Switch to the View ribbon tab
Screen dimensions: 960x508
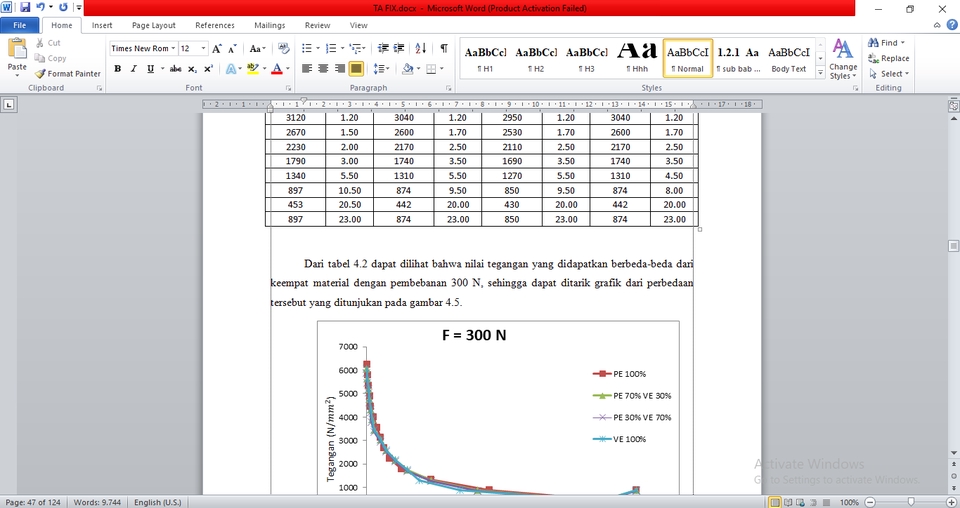coord(359,25)
